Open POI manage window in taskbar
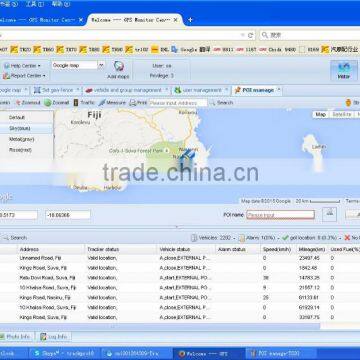 [281, 354]
